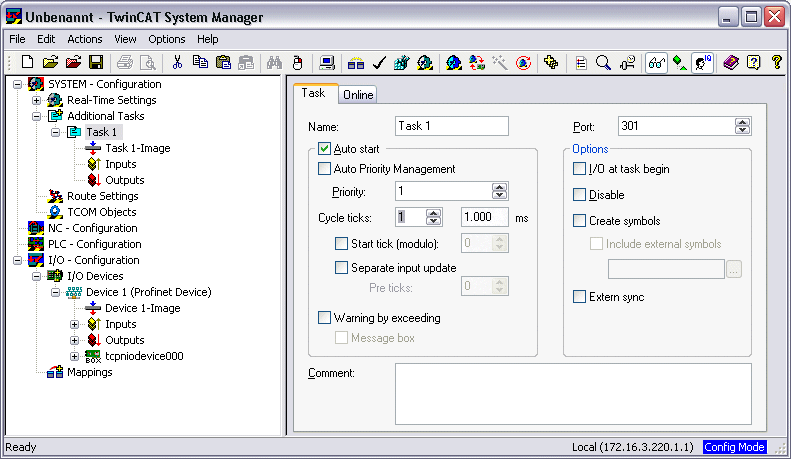This screenshot has height=459, width=791.
Task: Collapse Device 1 (Profinet Device) node
Action: (55, 292)
